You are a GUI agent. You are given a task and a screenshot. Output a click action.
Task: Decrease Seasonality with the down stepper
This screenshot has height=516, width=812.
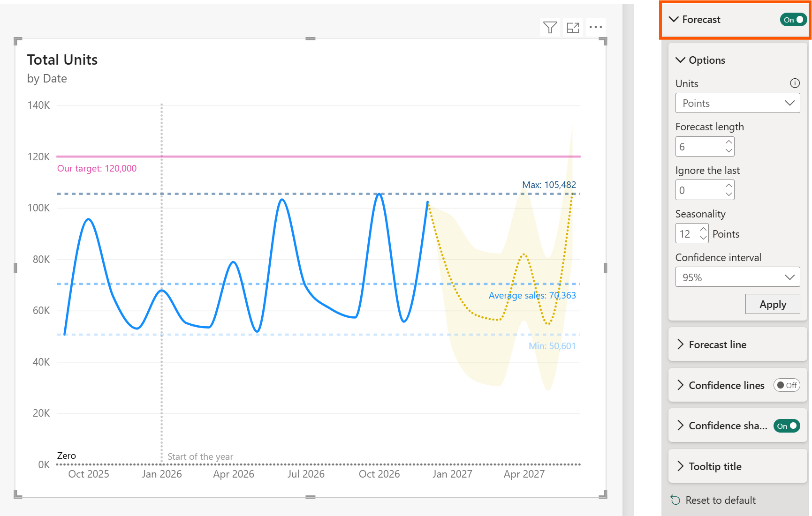(702, 238)
